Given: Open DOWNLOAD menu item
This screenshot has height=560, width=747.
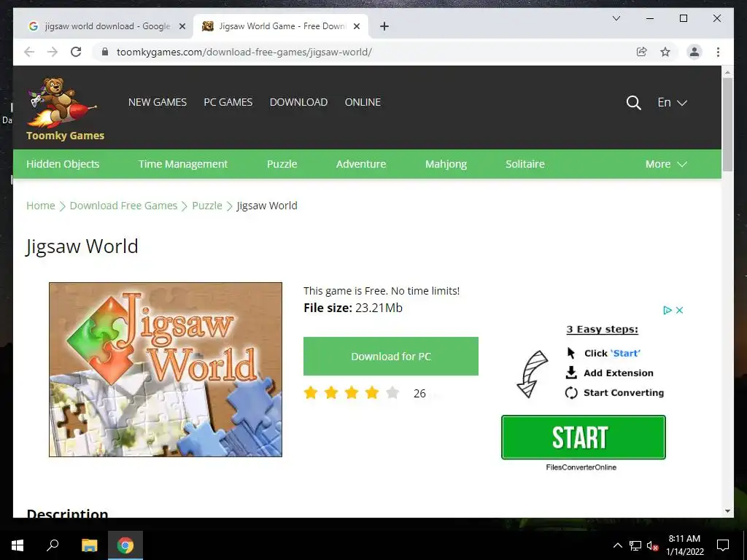Looking at the screenshot, I should (x=298, y=102).
